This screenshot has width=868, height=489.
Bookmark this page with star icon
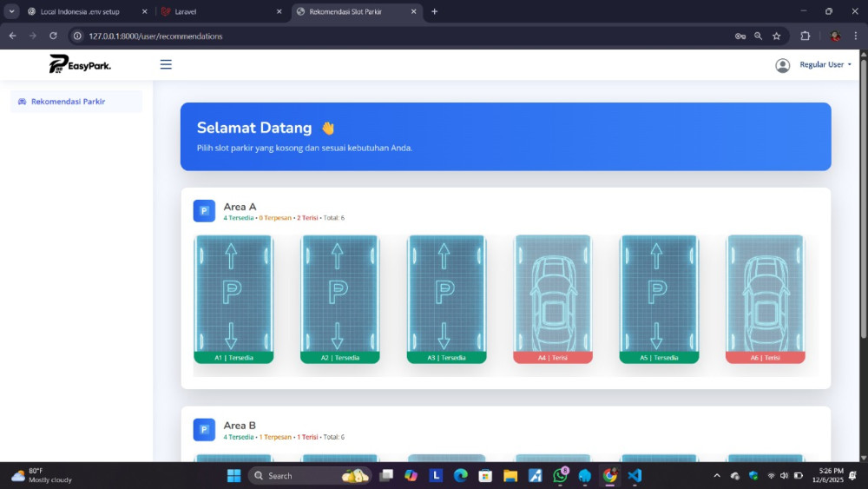point(776,36)
